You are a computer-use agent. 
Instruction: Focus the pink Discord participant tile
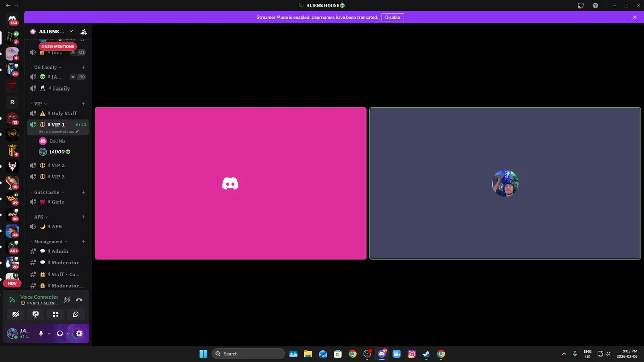(x=230, y=184)
